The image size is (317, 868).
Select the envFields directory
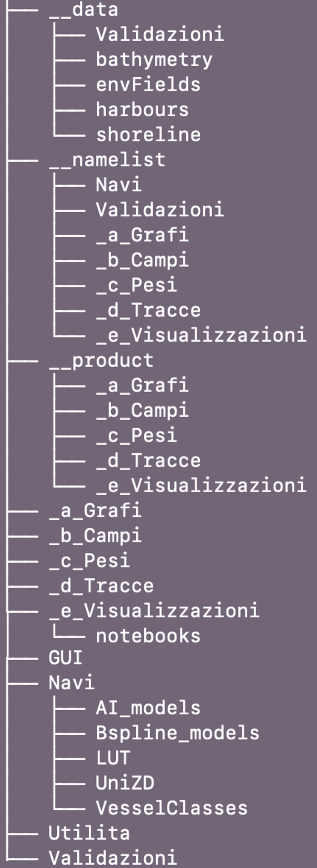tap(148, 84)
